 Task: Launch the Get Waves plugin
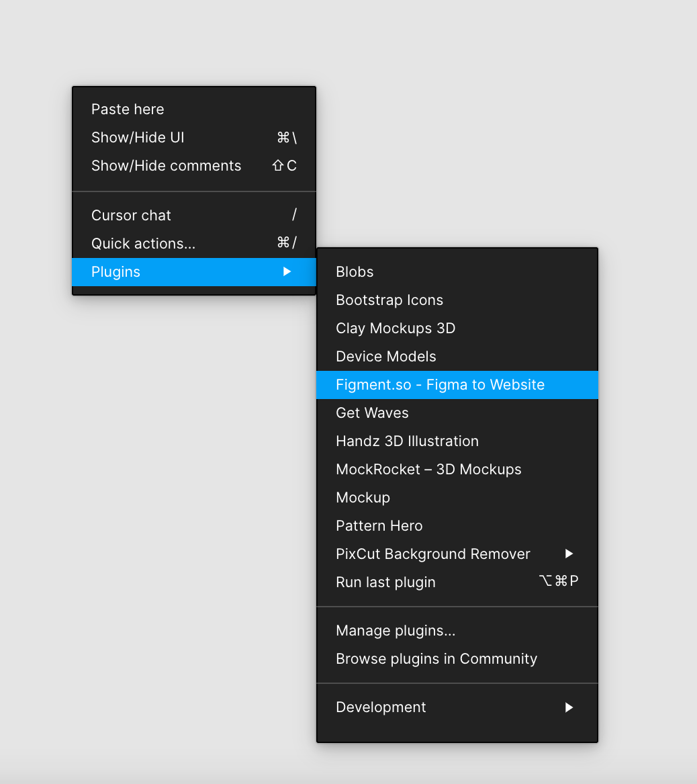[x=457, y=413]
